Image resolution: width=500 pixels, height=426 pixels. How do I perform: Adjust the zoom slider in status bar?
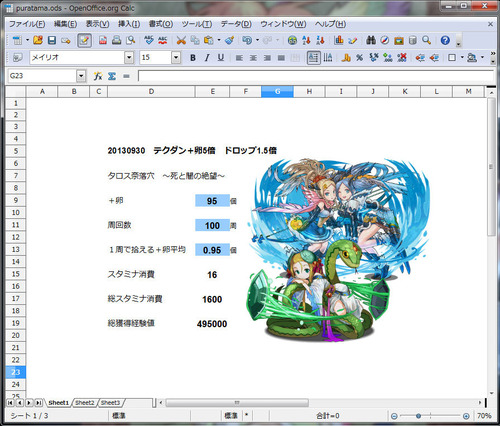(x=418, y=416)
